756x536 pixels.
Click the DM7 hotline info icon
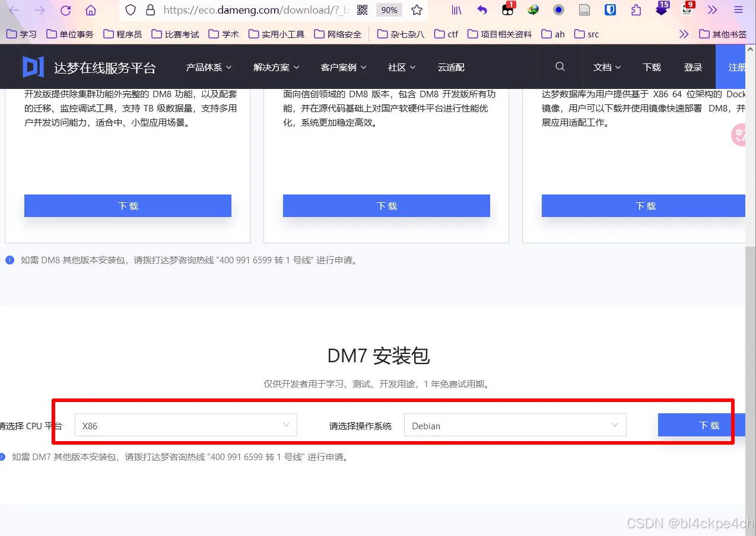(2, 457)
